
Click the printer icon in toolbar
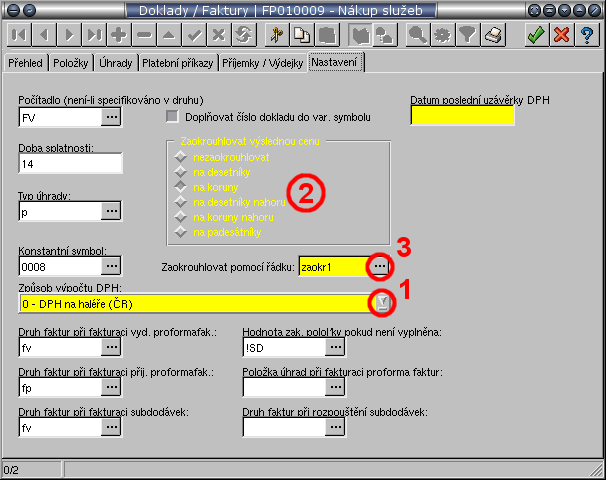pos(492,35)
